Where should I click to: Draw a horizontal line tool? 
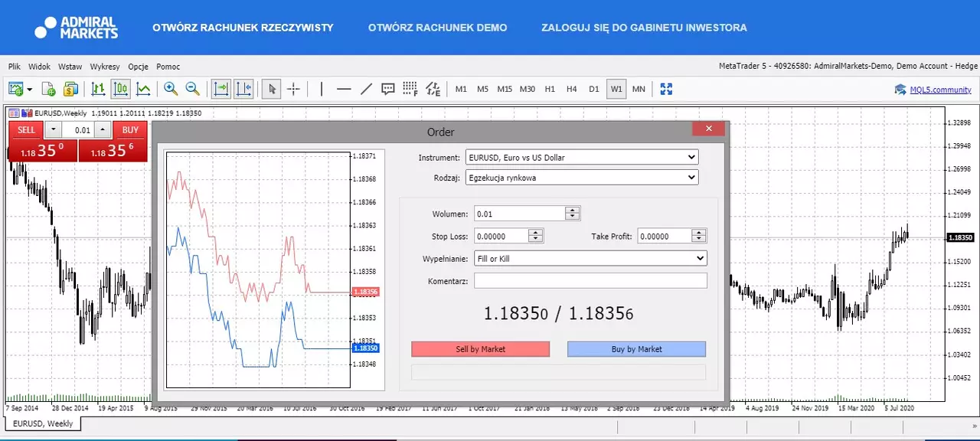click(344, 89)
